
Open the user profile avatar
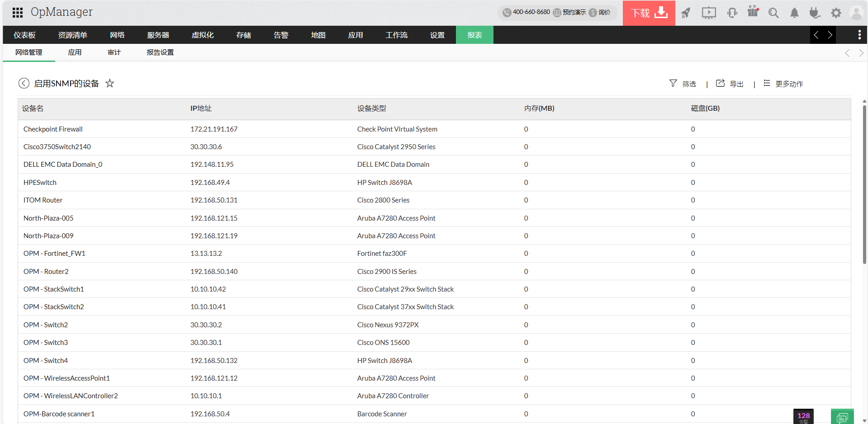point(856,13)
